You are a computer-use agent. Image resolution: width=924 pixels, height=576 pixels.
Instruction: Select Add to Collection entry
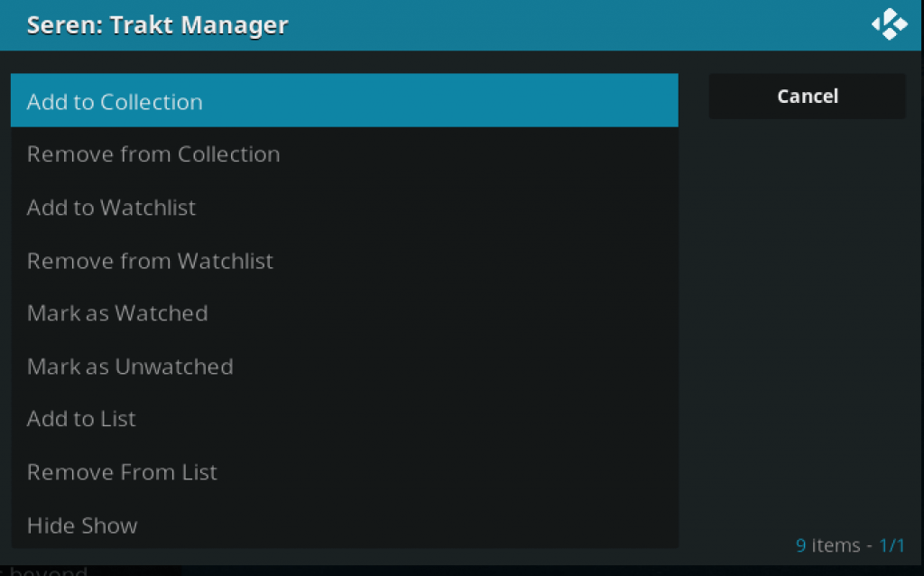pyautogui.click(x=344, y=100)
